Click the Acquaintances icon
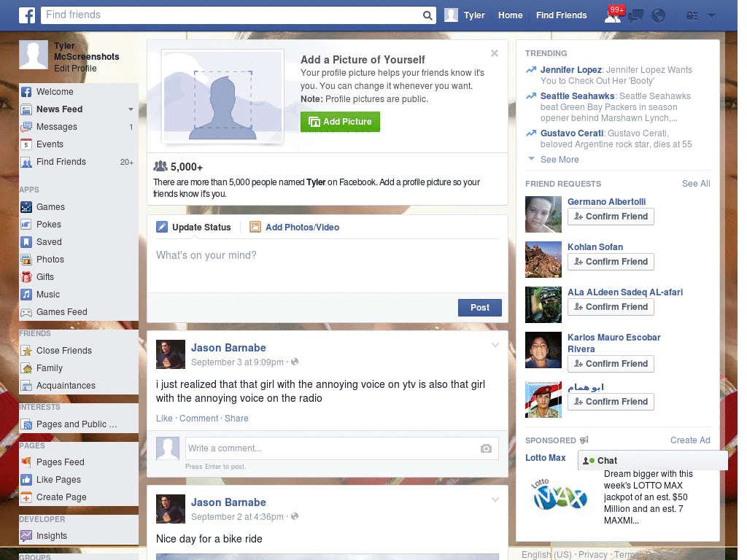Image resolution: width=747 pixels, height=560 pixels. (x=26, y=386)
